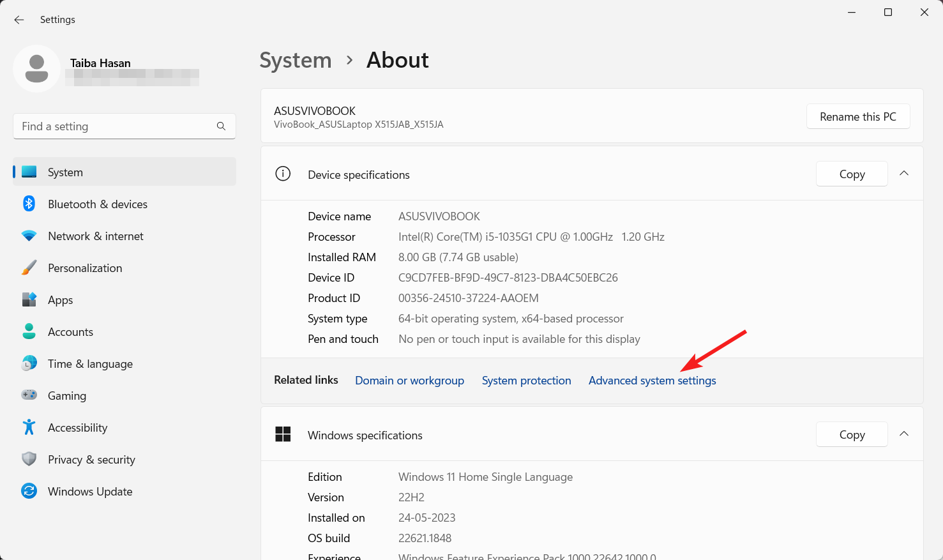This screenshot has width=943, height=560.
Task: Click the Windows logo beside Windows specifications
Action: coord(283,434)
